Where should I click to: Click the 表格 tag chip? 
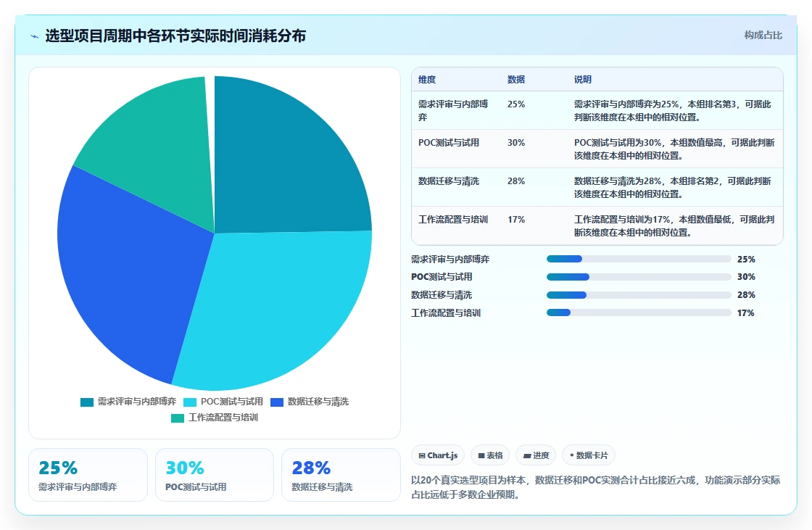(x=490, y=455)
